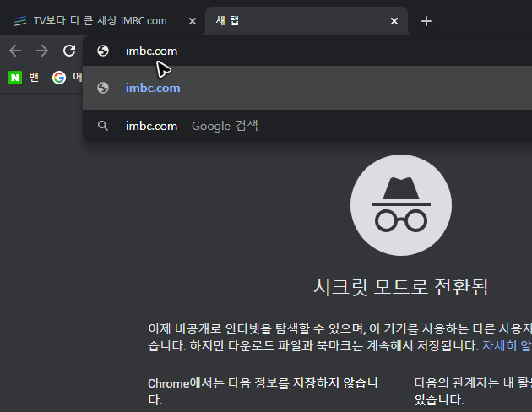Close the iMBC.com tab
532x412 pixels.
193,21
